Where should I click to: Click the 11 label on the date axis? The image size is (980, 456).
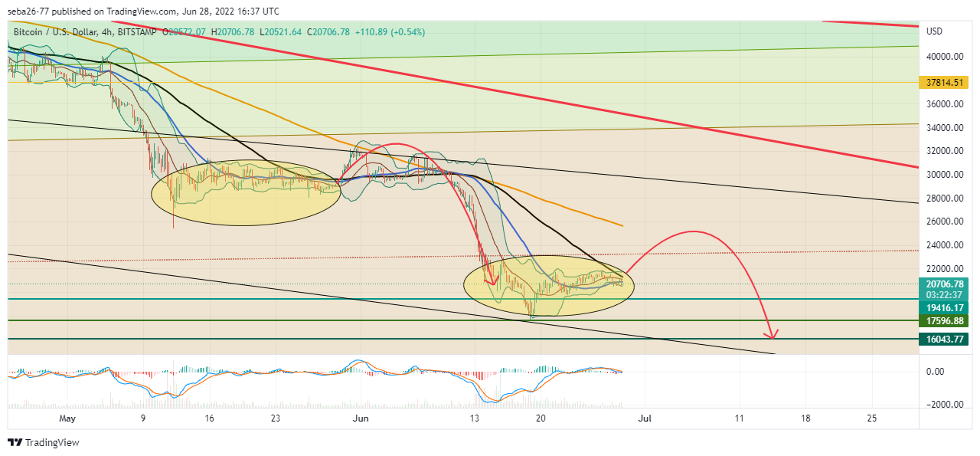[739, 418]
